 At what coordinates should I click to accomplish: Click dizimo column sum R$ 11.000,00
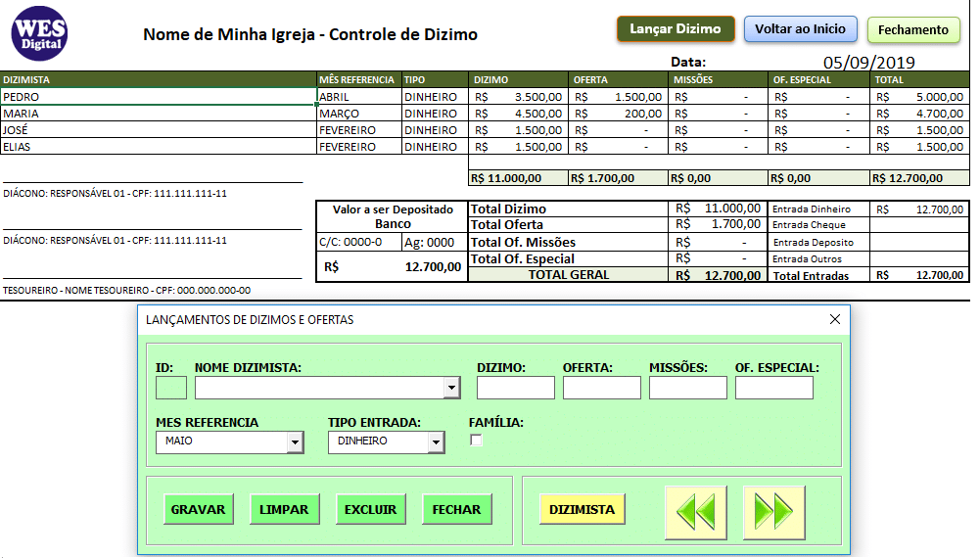point(518,178)
